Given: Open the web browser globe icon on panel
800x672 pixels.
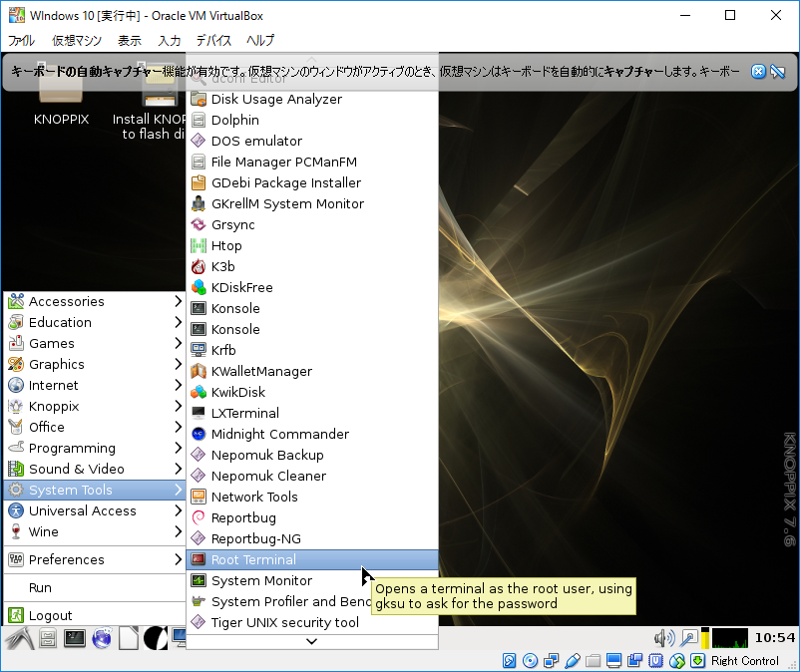Looking at the screenshot, I should (x=102, y=638).
